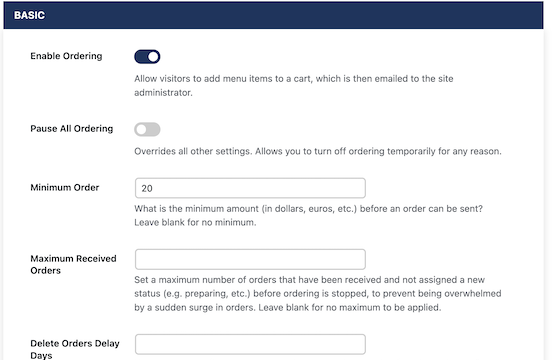The height and width of the screenshot is (360, 560).
Task: Click the Delete Orders Delay Days label
Action: coord(75,349)
